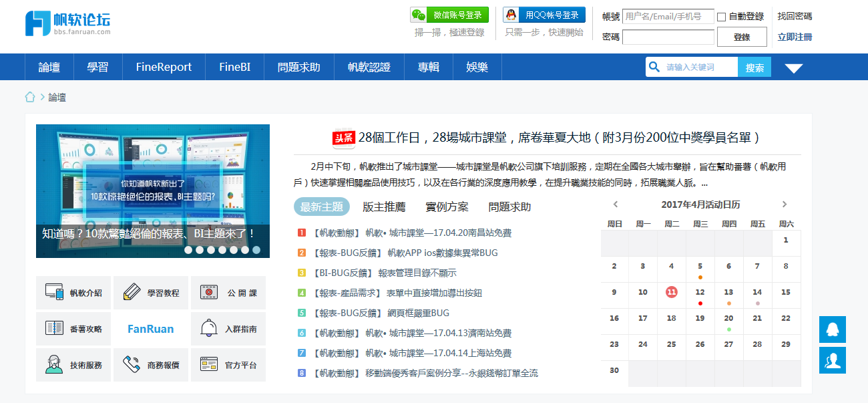Focus the search keyword input field
The image size is (868, 403).
[x=700, y=67]
